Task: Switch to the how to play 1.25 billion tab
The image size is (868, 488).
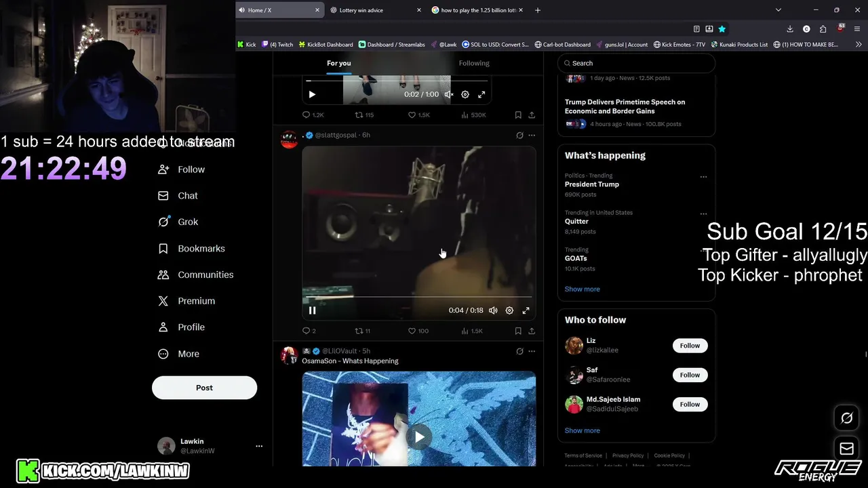Action: click(477, 10)
